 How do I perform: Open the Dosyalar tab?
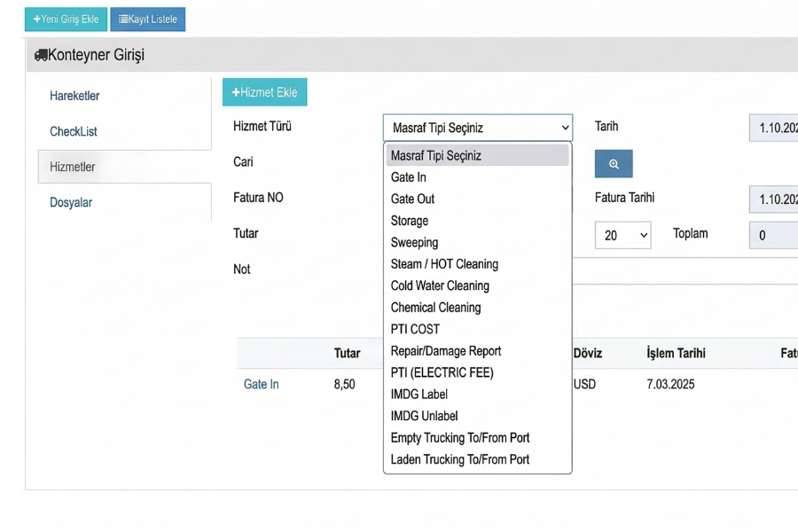tap(71, 202)
